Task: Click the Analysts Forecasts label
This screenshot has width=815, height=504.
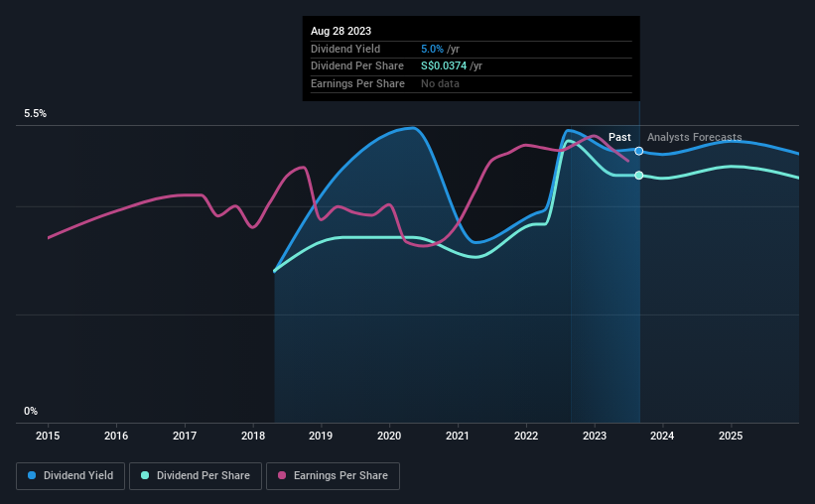Action: pos(695,137)
